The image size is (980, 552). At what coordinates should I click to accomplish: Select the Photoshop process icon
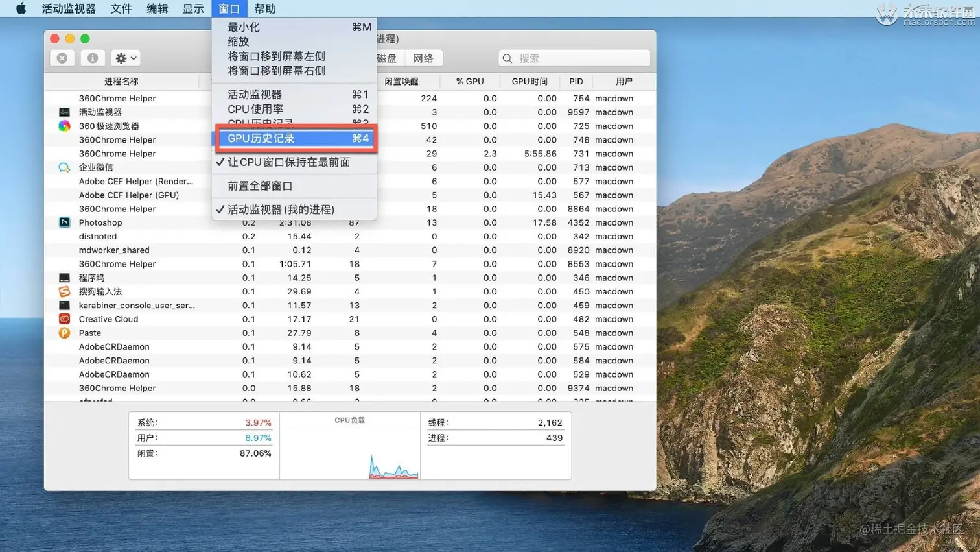62,222
